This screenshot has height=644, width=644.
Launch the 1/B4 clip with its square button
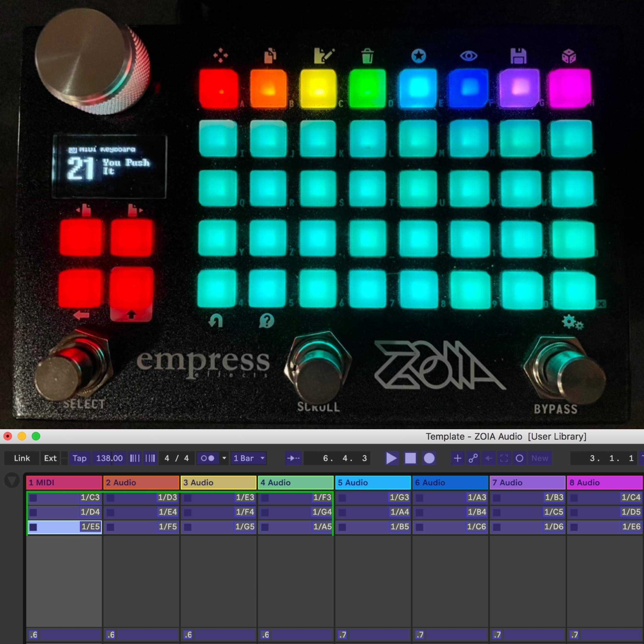coord(420,512)
